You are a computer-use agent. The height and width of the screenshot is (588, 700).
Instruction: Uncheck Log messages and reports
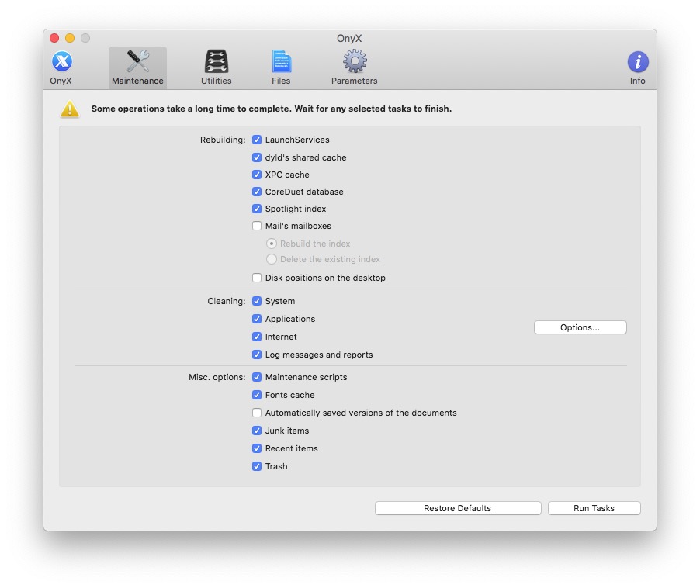(x=257, y=355)
